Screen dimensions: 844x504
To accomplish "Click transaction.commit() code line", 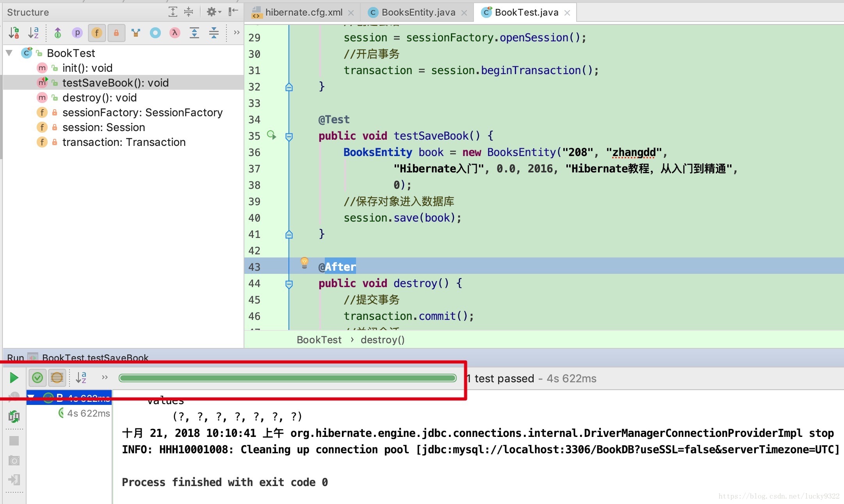I will click(409, 316).
